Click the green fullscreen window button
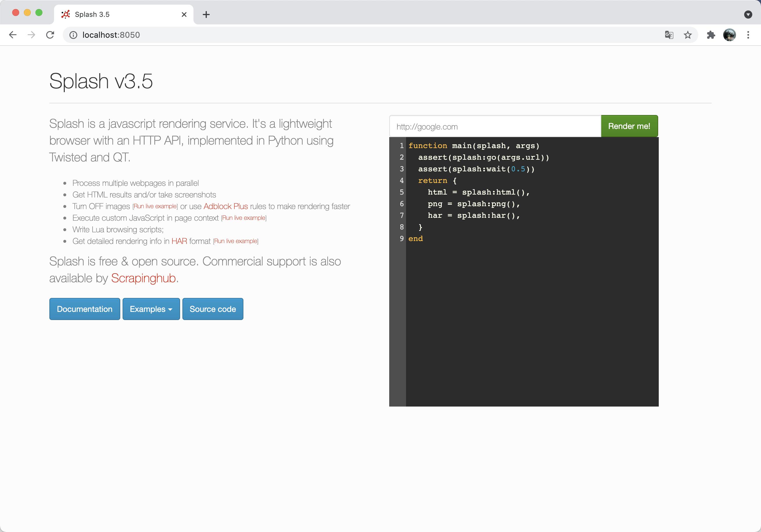Image resolution: width=761 pixels, height=532 pixels. [x=39, y=12]
